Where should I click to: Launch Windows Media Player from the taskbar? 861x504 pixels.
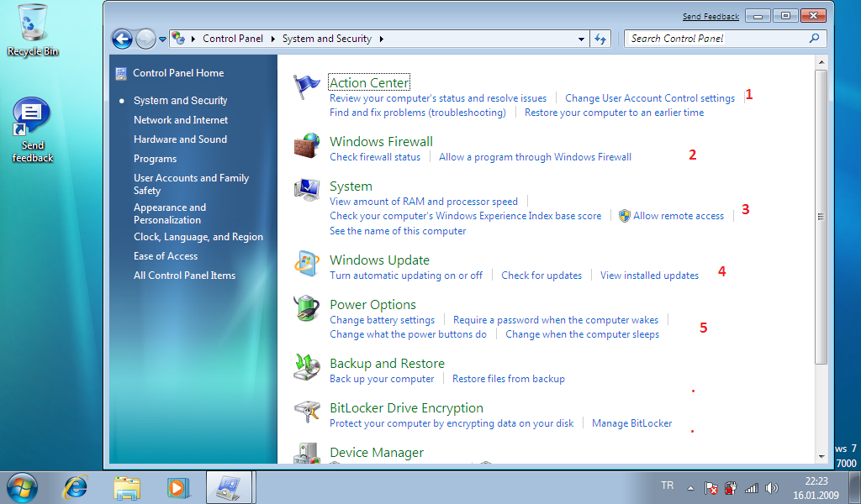tap(178, 487)
